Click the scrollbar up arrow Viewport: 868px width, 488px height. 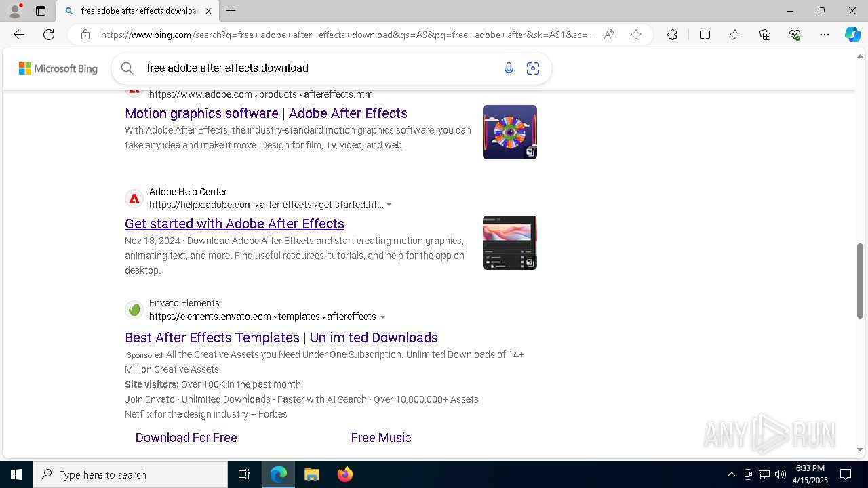(x=861, y=56)
